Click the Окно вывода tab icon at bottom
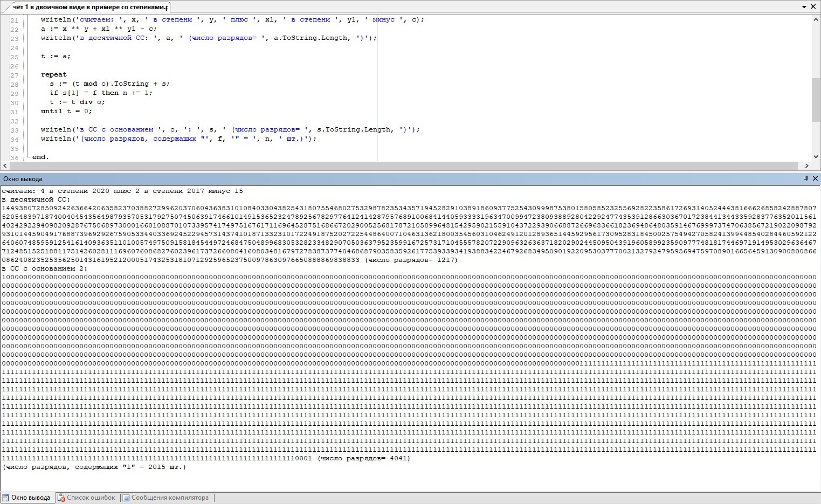This screenshot has height=504, width=821. coord(5,498)
